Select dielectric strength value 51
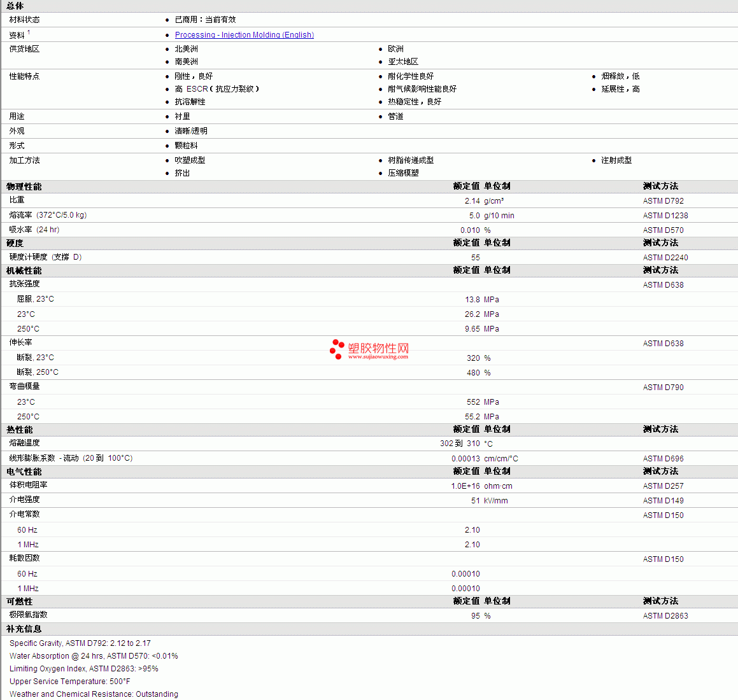 click(476, 501)
